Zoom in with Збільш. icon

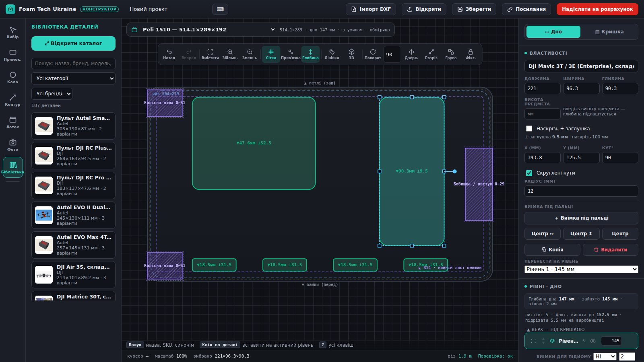pos(230,54)
